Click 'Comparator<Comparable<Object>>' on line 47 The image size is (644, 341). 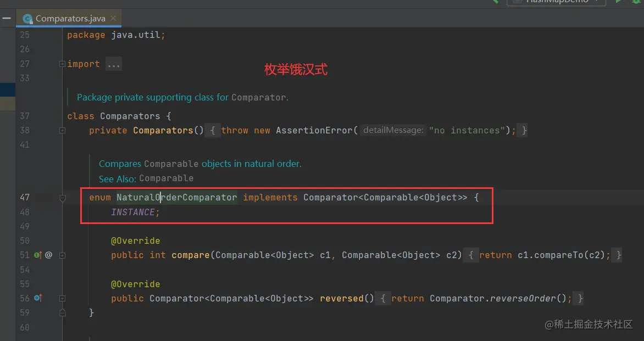(x=385, y=198)
